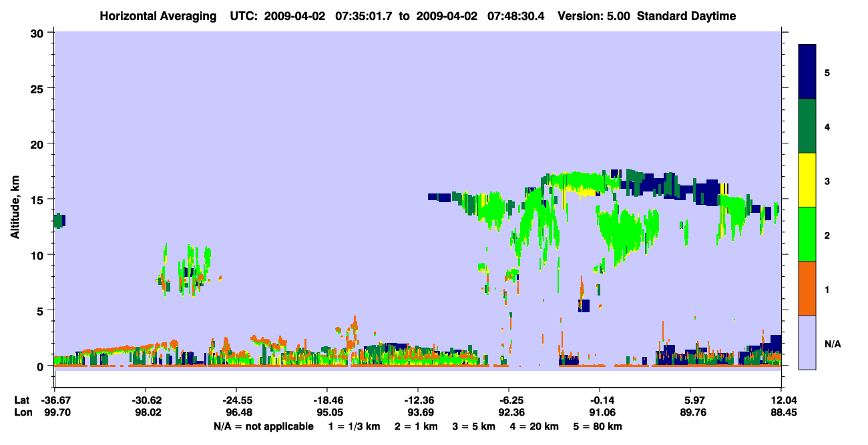Click the y-axis tick value 30

tap(39, 33)
